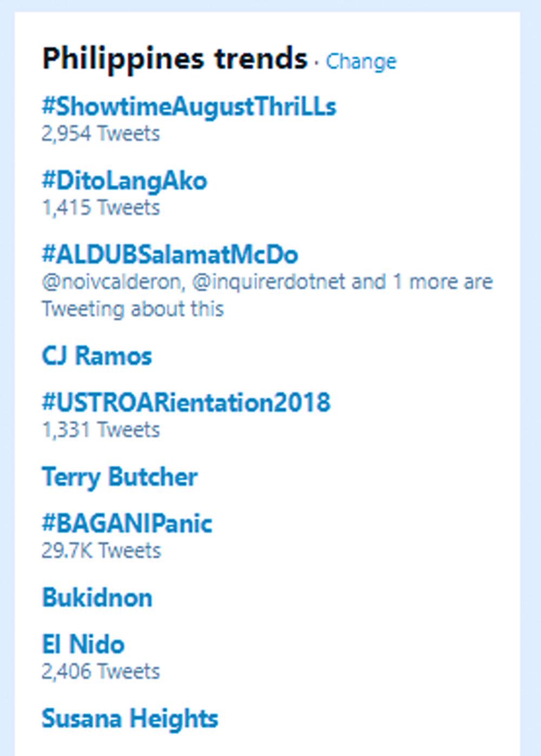Viewport: 541px width, 756px height.
Task: View the CJ Ramos trending topic
Action: point(97,356)
